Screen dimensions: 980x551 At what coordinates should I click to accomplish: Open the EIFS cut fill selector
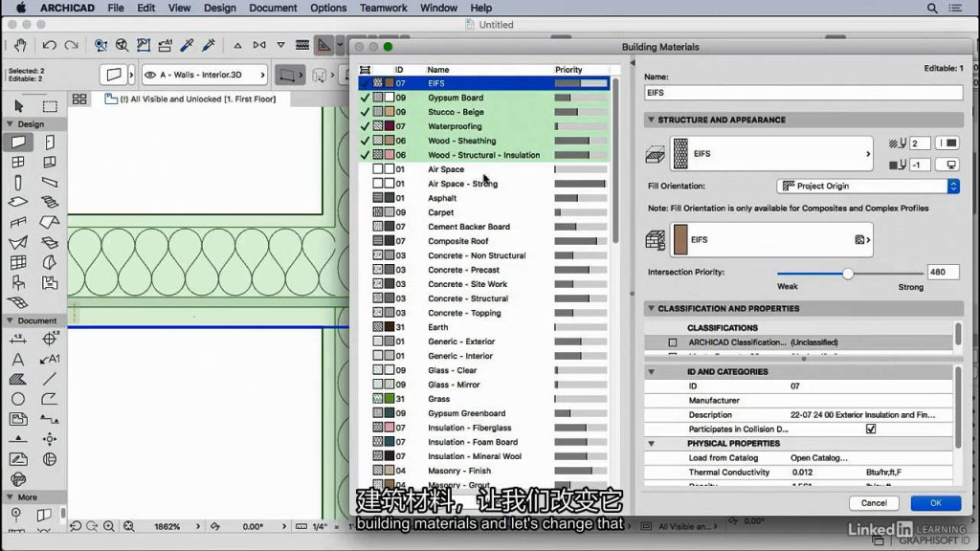tap(771, 154)
